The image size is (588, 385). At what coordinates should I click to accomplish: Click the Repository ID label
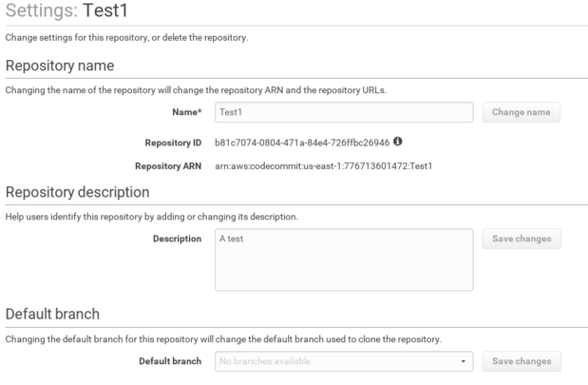click(173, 143)
